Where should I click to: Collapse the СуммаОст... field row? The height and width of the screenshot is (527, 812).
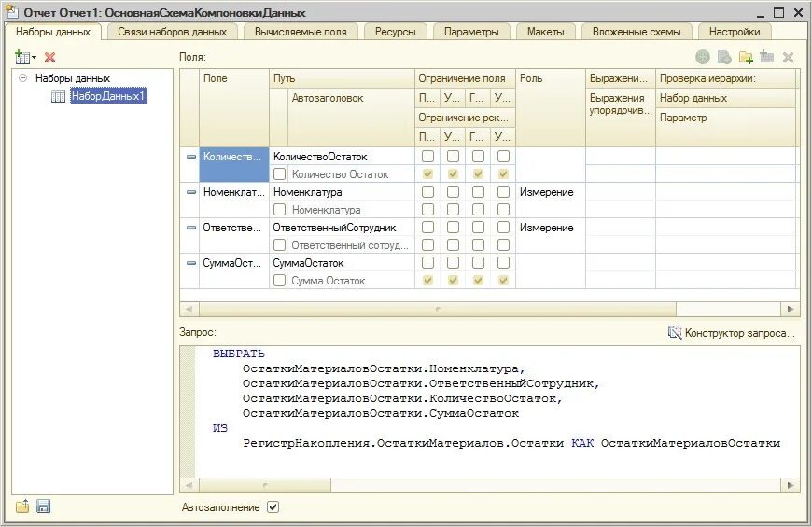(191, 263)
